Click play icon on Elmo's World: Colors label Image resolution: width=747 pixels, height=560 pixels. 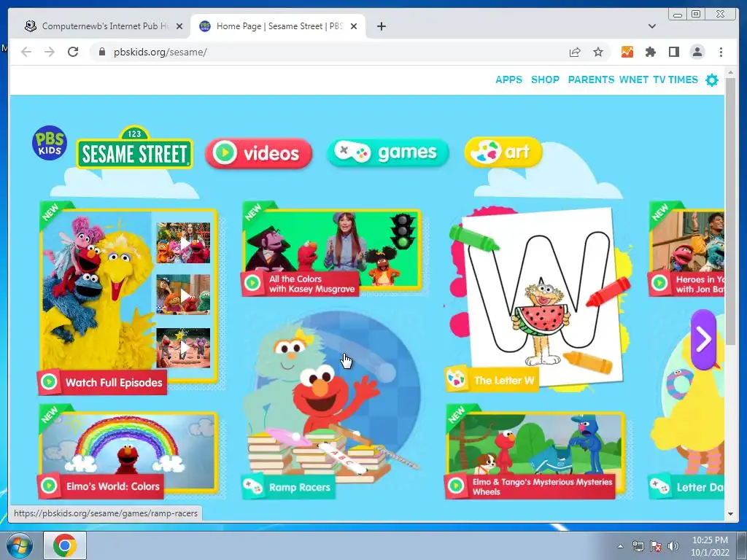[49, 486]
